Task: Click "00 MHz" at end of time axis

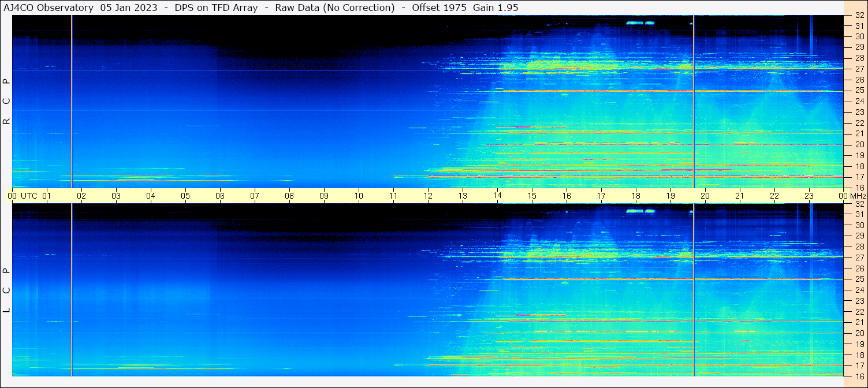Action: pyautogui.click(x=851, y=196)
